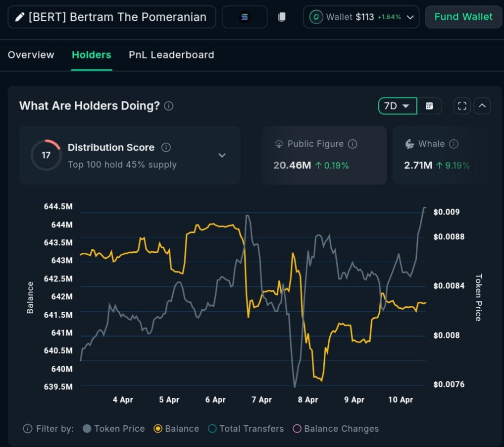Viewport: 504px width, 447px height.
Task: Click the '$0.009' price axis label
Action: [447, 212]
